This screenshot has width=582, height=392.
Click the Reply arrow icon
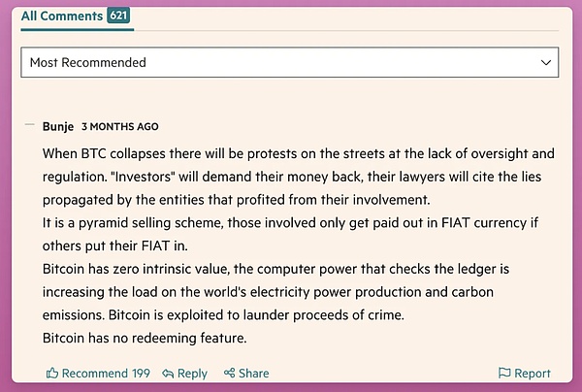pyautogui.click(x=168, y=373)
